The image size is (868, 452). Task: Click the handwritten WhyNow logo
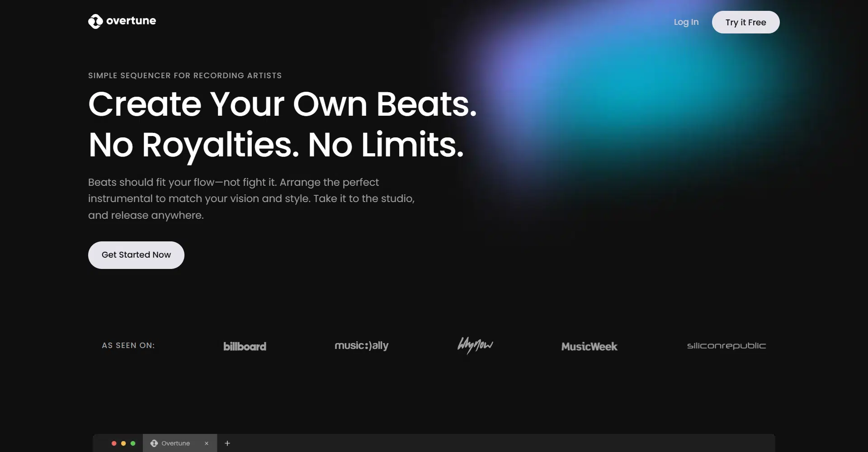click(475, 345)
